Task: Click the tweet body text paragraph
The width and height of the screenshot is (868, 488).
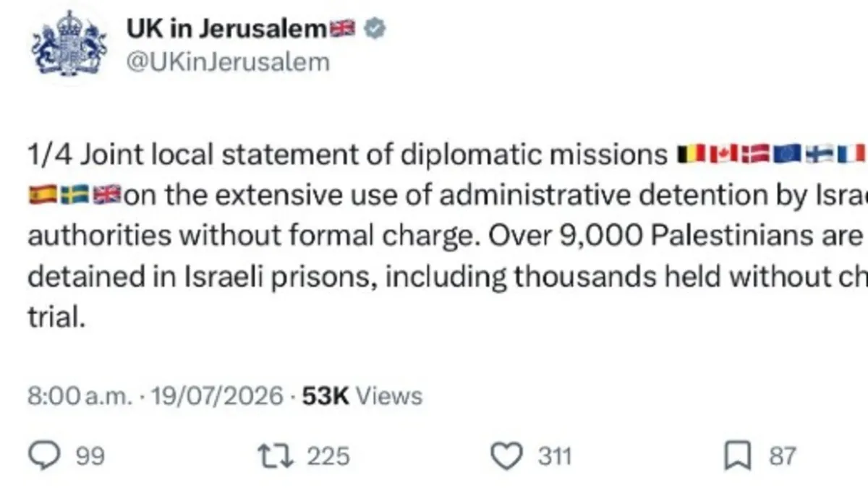Action: coord(448,236)
